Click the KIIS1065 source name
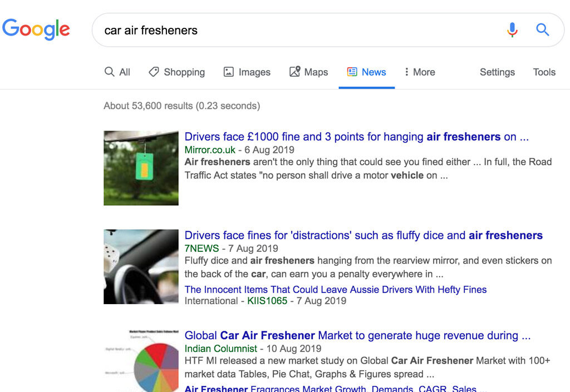This screenshot has width=570, height=392. coord(267,301)
